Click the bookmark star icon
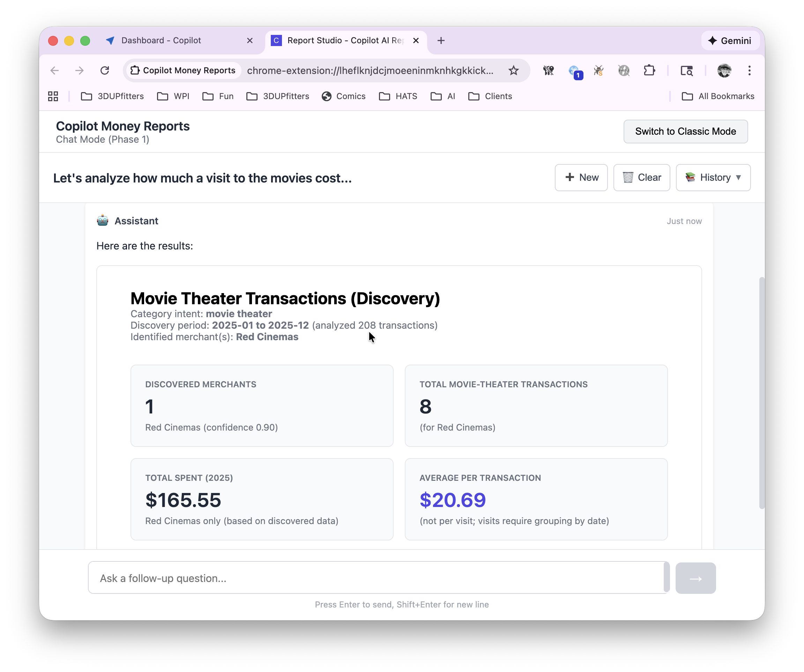The image size is (804, 672). pos(513,70)
